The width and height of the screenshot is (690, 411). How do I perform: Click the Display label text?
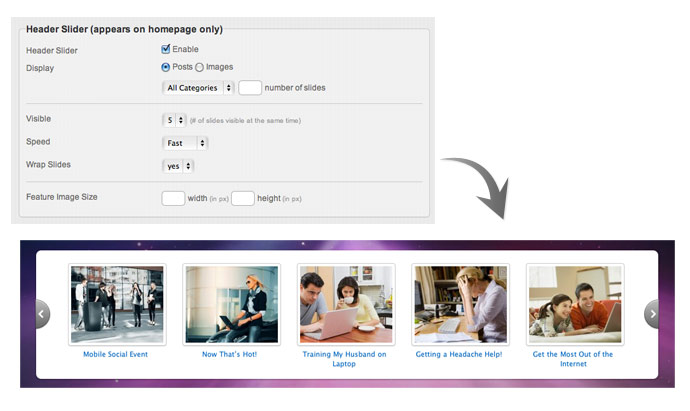40,68
